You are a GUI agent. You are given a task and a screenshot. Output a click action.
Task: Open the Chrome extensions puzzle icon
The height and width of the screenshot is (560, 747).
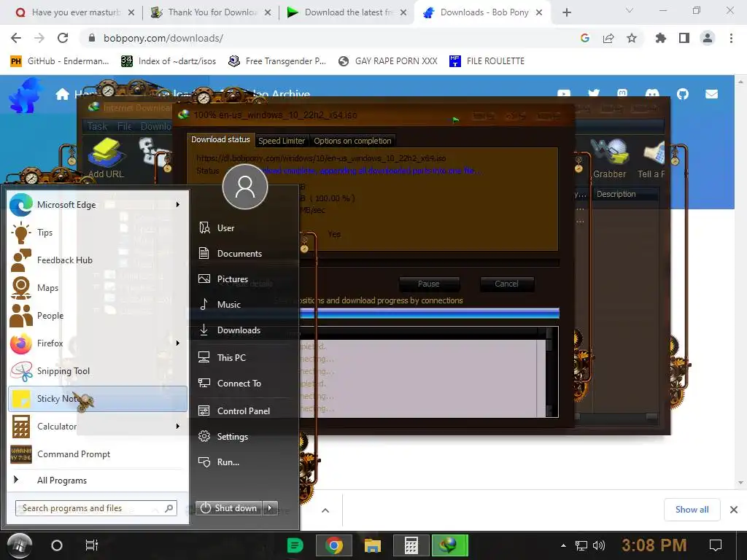click(x=661, y=38)
